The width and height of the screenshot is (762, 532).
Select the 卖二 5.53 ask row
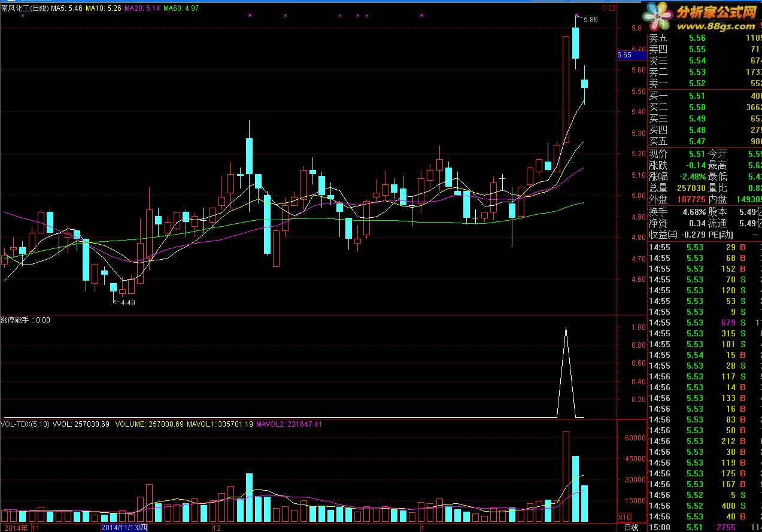click(705, 72)
